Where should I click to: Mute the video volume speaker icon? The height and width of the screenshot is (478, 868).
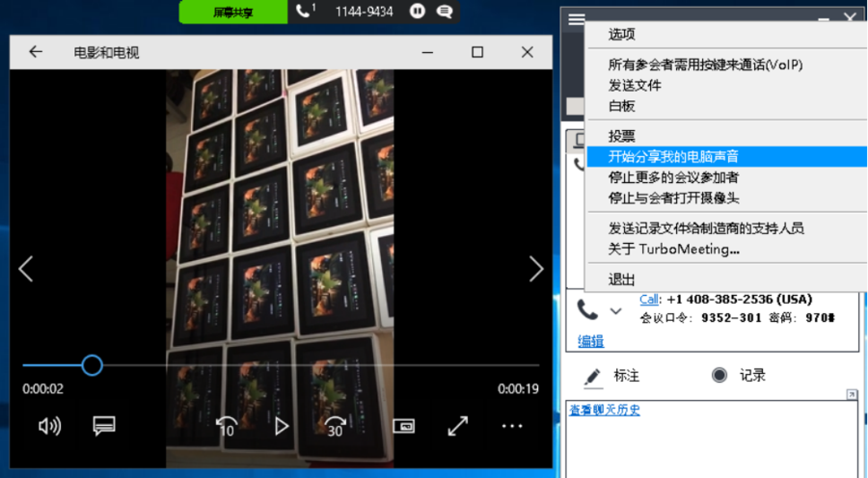[49, 426]
